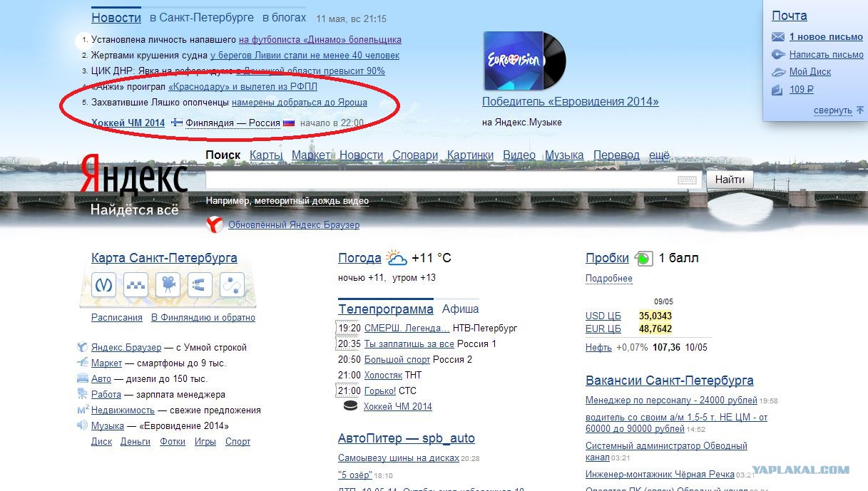
Task: Click the partly cloudy weather icon
Action: click(x=396, y=258)
